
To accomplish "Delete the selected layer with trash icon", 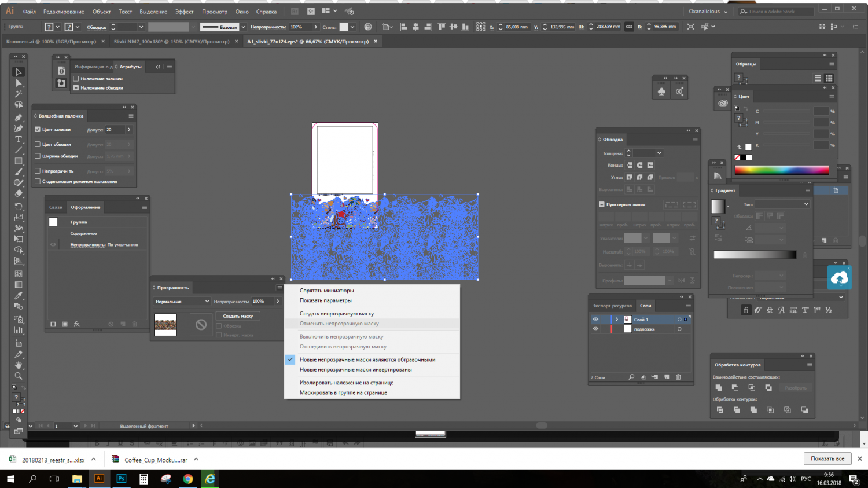I will (x=678, y=377).
